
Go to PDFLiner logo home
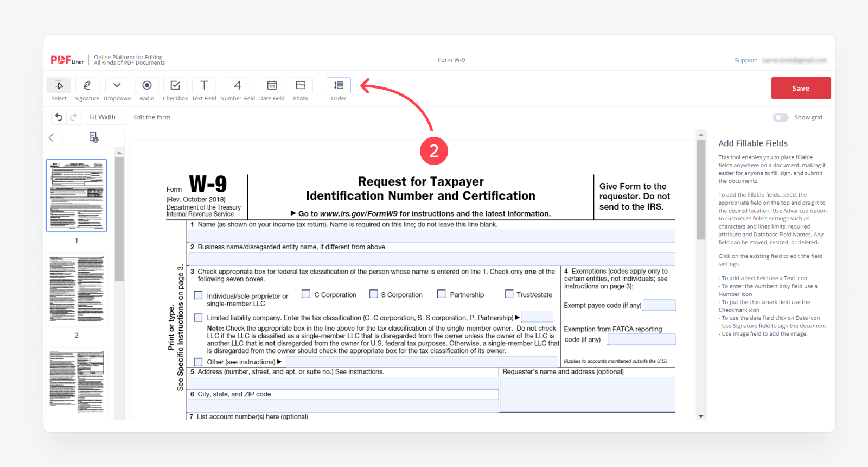point(67,60)
